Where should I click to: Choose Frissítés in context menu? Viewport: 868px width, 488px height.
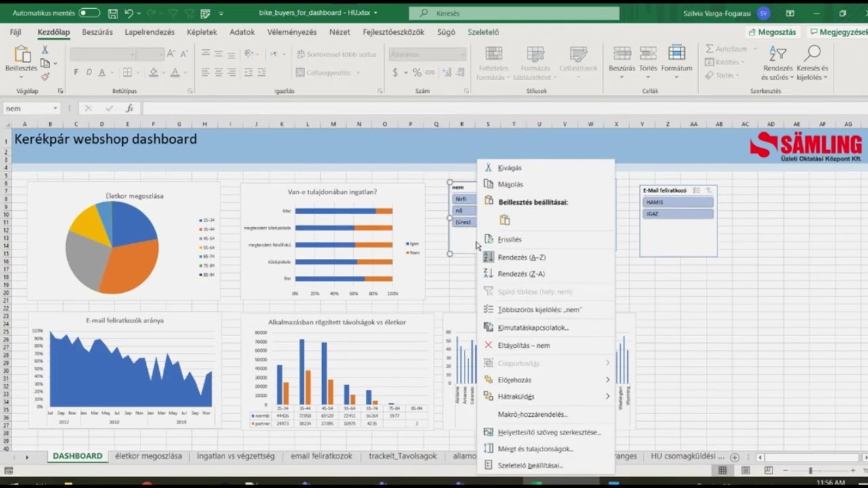(x=546, y=239)
